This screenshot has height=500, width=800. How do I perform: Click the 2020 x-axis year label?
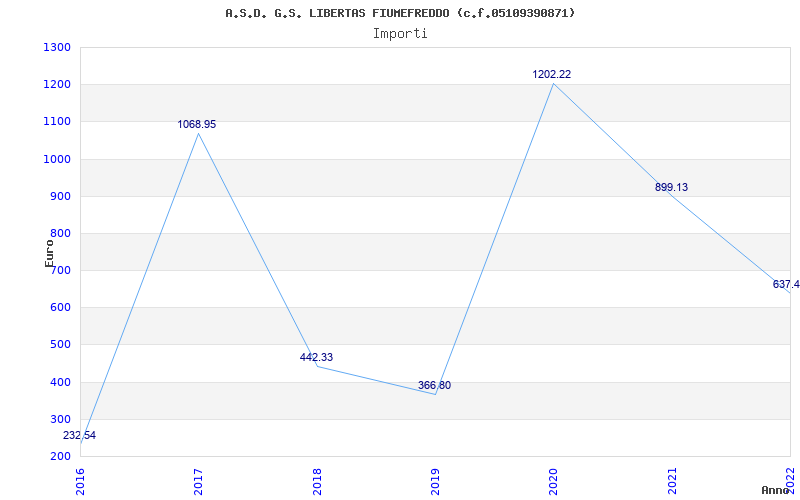coord(554,481)
